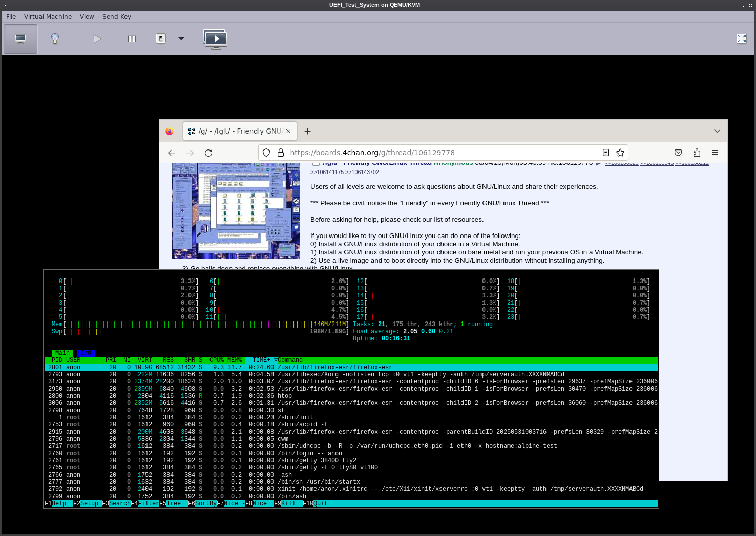This screenshot has width=756, height=536.
Task: Open Firefox extensions puzzle icon
Action: [697, 153]
